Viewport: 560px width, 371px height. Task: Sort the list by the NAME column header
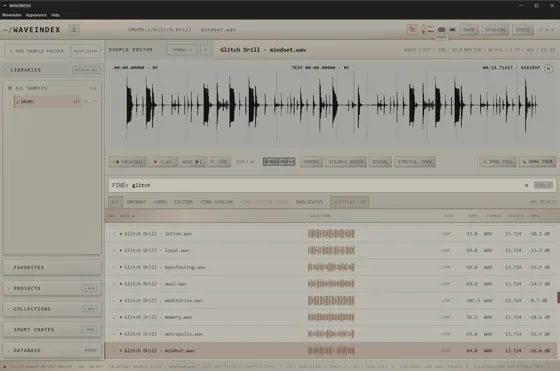(128, 216)
